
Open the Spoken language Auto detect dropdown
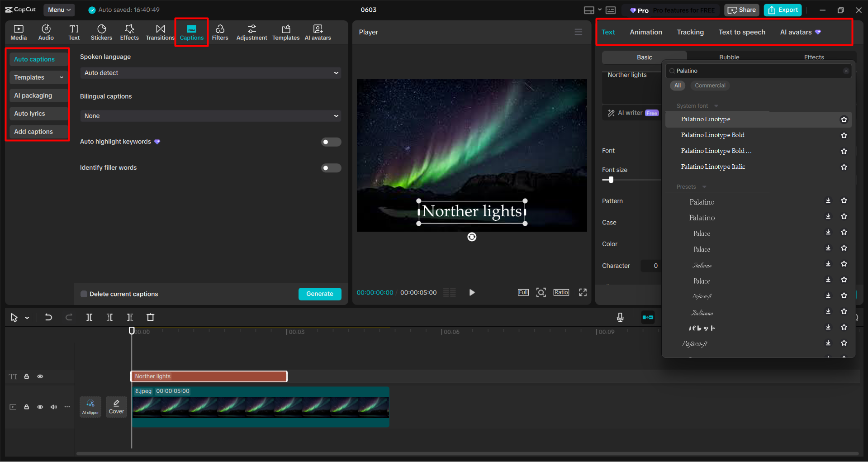(210, 72)
